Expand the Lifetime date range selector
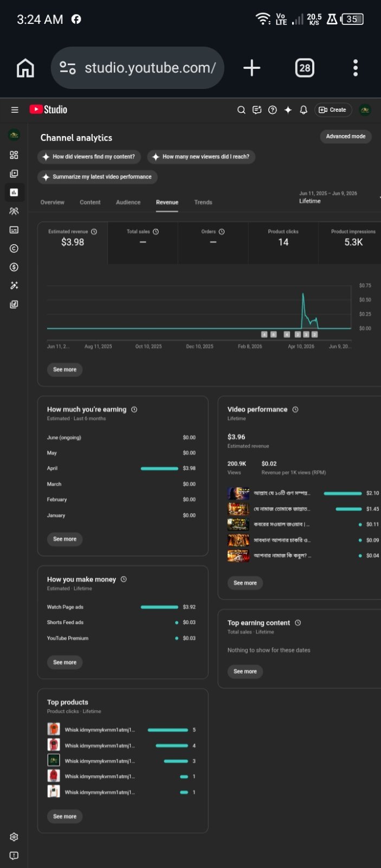This screenshot has height=868, width=381. click(x=328, y=197)
